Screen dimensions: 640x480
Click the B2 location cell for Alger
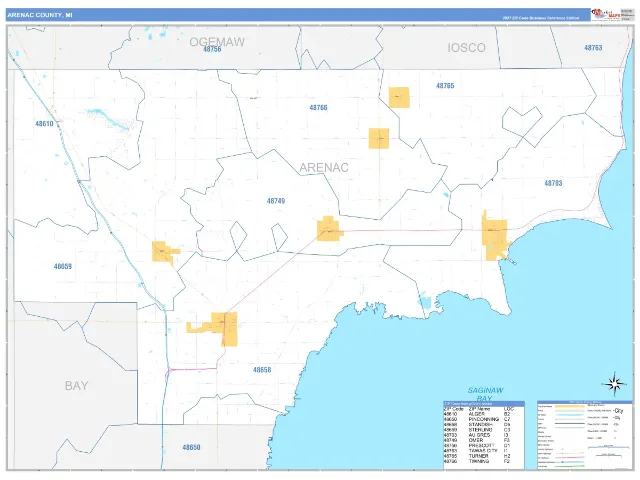507,414
